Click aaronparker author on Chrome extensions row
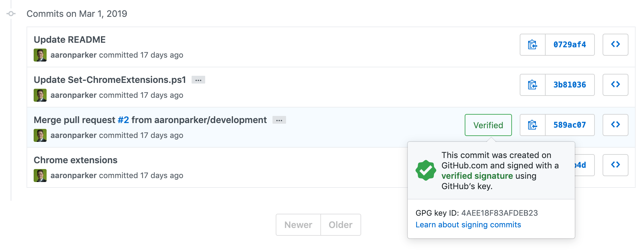 pyautogui.click(x=73, y=176)
